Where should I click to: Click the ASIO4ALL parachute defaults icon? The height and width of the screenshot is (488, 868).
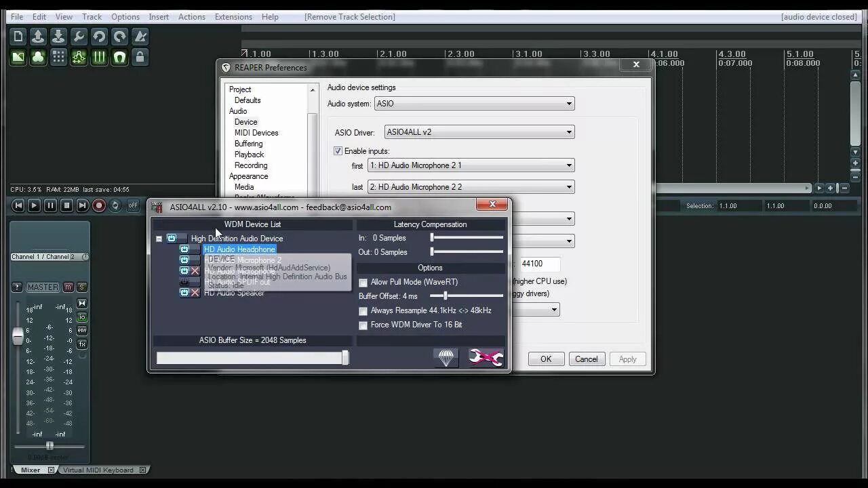446,357
